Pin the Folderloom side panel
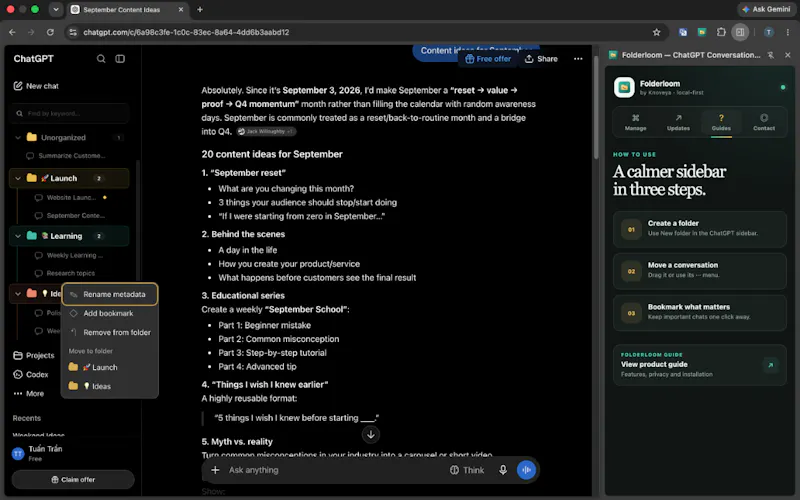800x500 pixels. pos(770,55)
